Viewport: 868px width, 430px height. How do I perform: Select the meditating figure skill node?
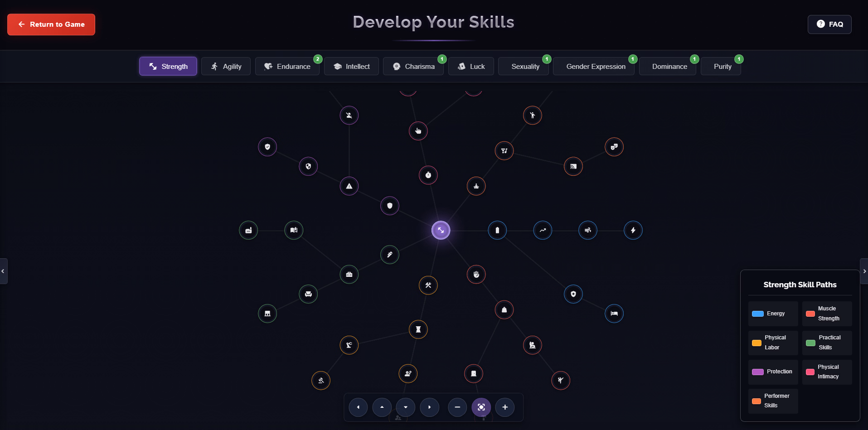pos(476,186)
